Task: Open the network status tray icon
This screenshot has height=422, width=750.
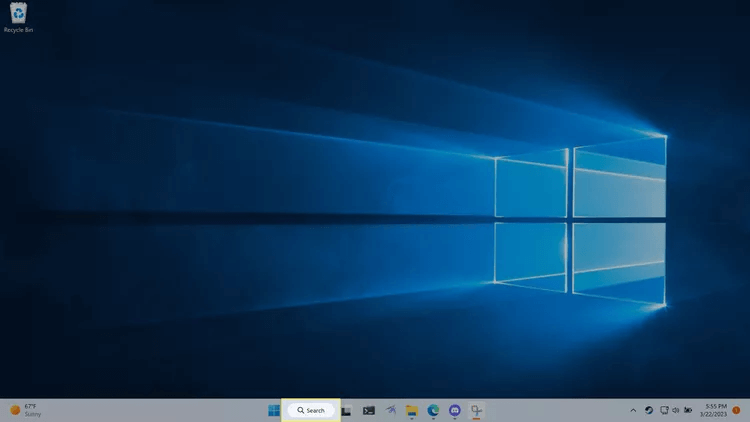Action: (x=664, y=410)
